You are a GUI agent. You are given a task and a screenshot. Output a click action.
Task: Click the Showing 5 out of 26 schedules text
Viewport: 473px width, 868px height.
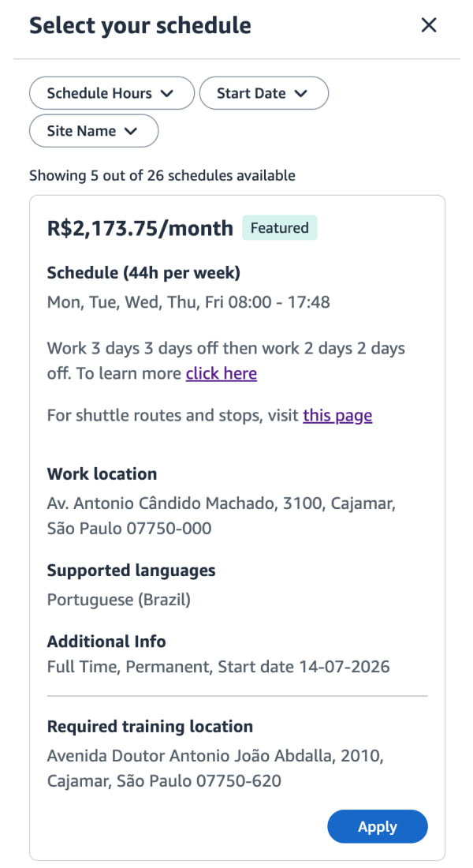coord(162,175)
